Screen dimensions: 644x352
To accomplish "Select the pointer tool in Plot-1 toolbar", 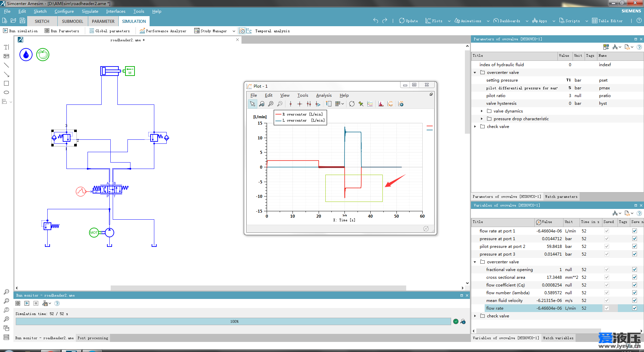I will click(x=252, y=104).
